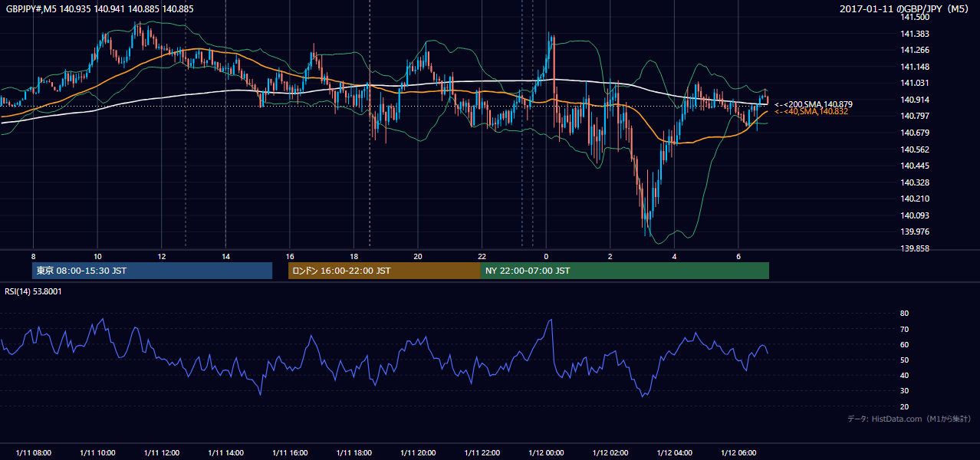Click the 141.383 price axis label
This screenshot has width=980, height=460.
coord(914,34)
